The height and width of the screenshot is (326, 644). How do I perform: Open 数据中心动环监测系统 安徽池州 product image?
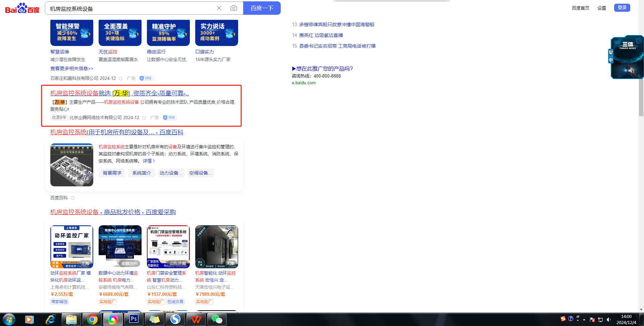click(120, 247)
